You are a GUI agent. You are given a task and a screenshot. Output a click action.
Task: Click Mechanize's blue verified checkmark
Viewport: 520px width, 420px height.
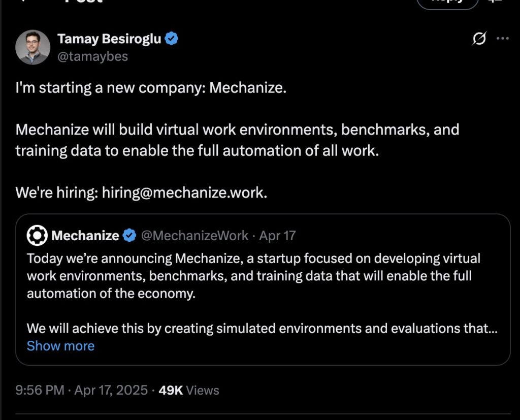pos(129,236)
